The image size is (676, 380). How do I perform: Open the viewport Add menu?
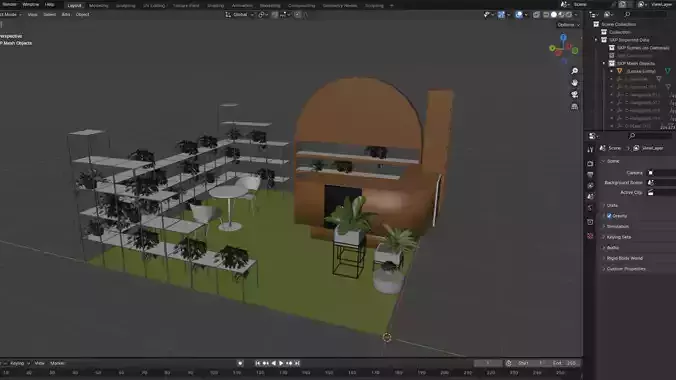(66, 15)
